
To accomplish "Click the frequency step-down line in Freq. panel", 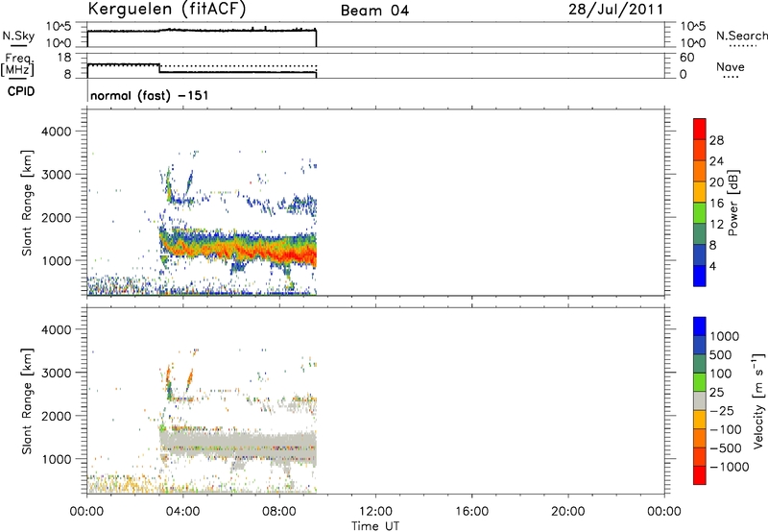I will [x=159, y=68].
